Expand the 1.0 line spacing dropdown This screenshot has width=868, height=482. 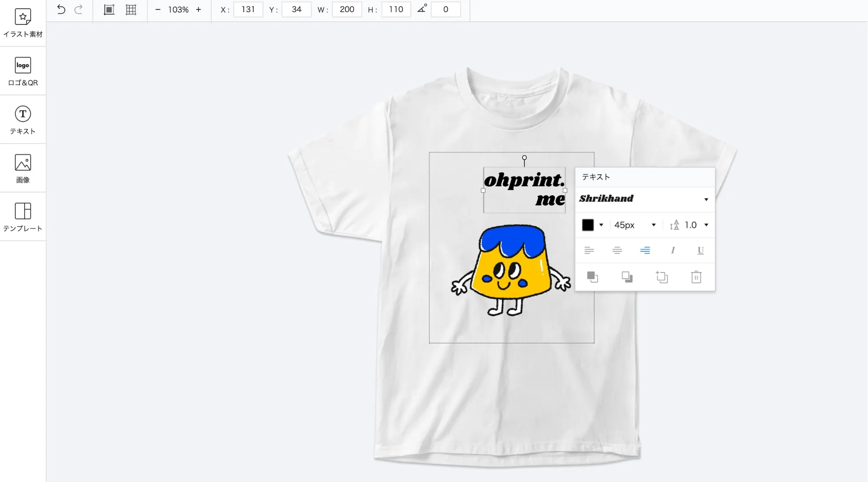[x=706, y=225]
